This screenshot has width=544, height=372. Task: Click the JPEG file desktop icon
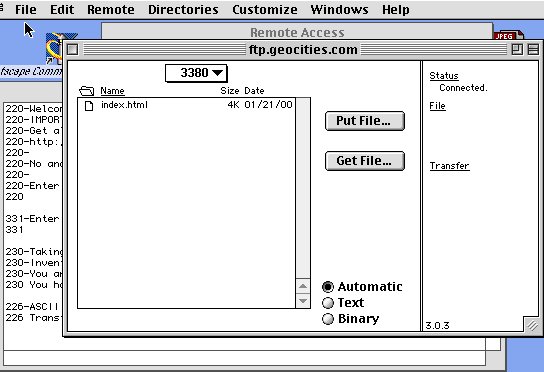tap(509, 35)
